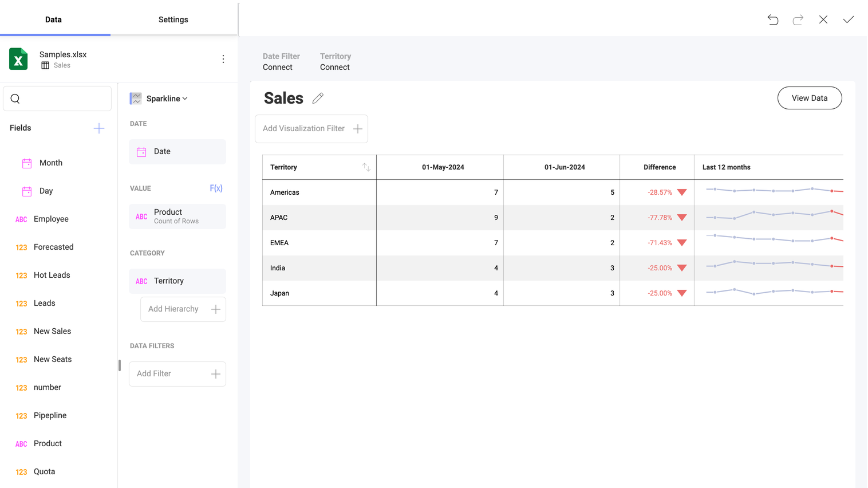The image size is (868, 488).
Task: Click the Difference column header
Action: 657,167
